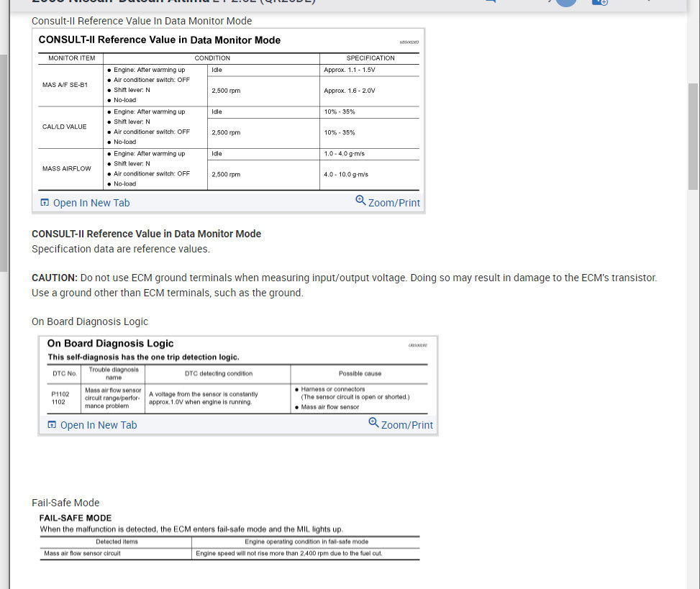Click 'When the malfunction is detected' sentence
700x589 pixels.
[191, 529]
